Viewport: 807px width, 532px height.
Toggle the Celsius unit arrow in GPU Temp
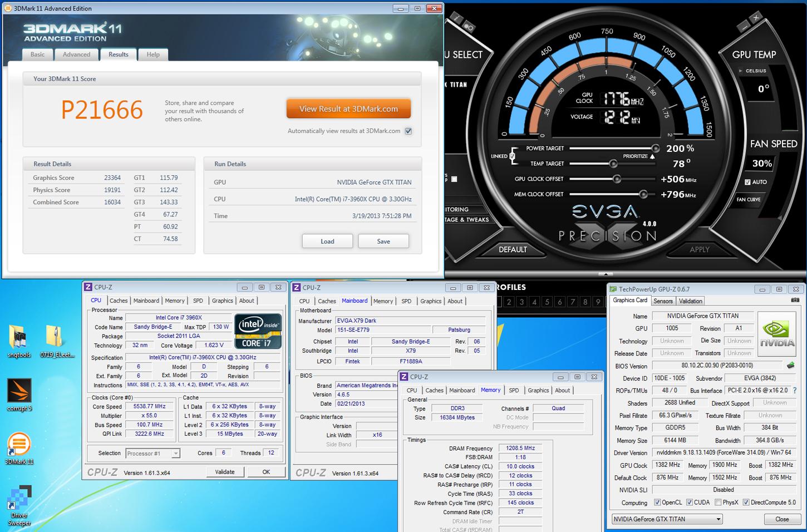pyautogui.click(x=740, y=71)
